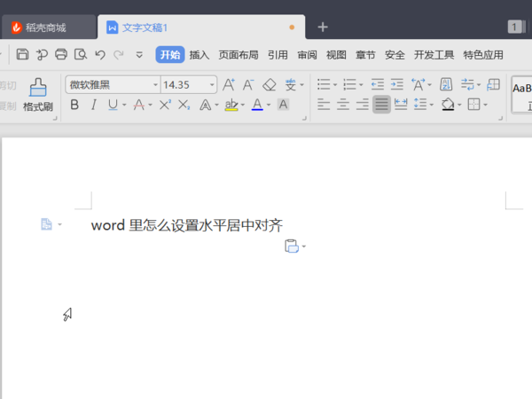Open the 视图 ribbon tab
The width and height of the screenshot is (532, 399).
pyautogui.click(x=336, y=55)
